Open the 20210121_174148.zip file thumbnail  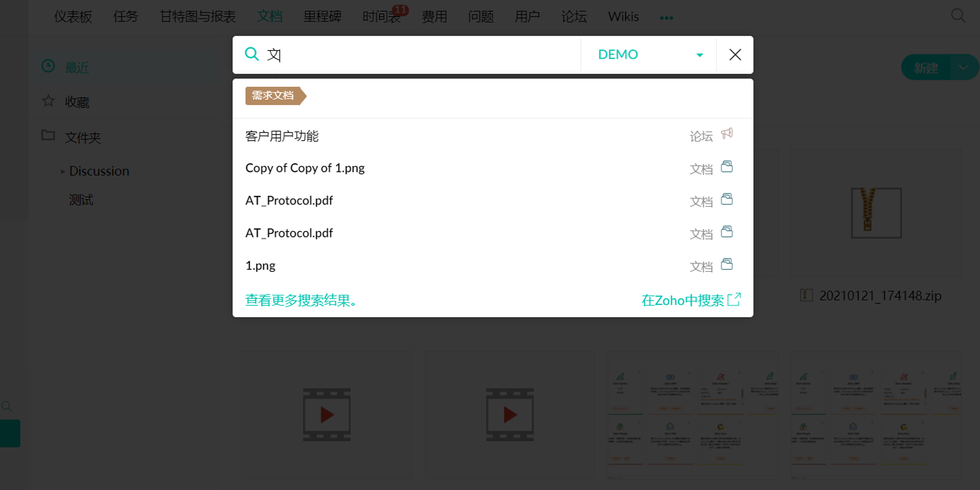[876, 213]
